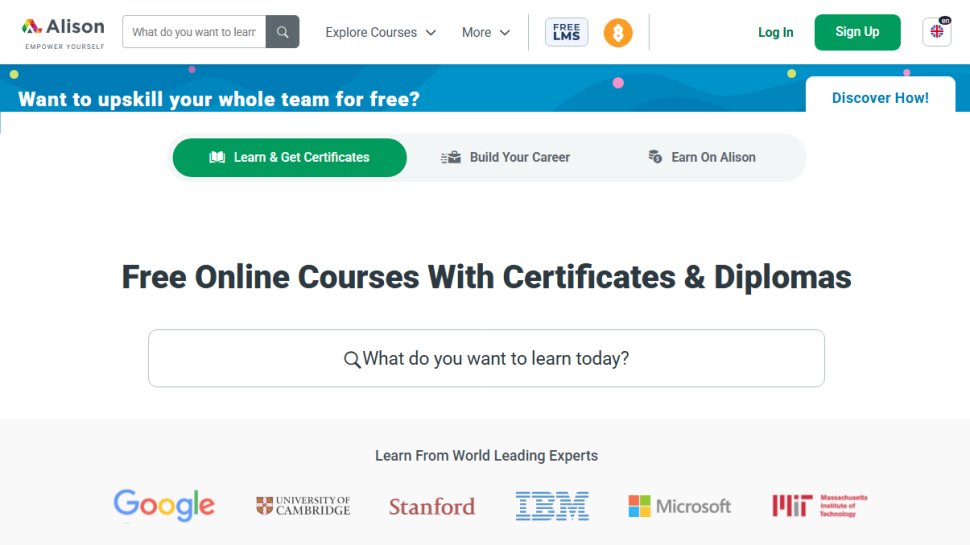The height and width of the screenshot is (545, 970).
Task: Click the Microsoft logo
Action: pos(679,506)
